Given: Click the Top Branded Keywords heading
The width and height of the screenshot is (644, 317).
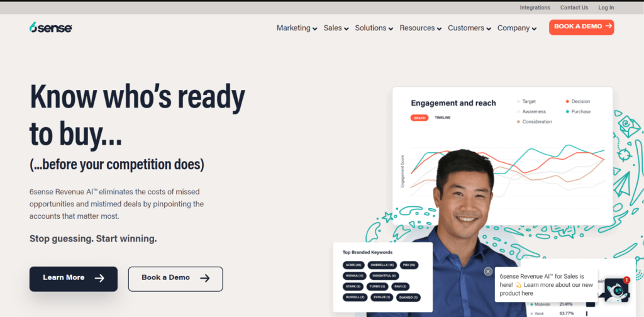Looking at the screenshot, I should click(367, 253).
